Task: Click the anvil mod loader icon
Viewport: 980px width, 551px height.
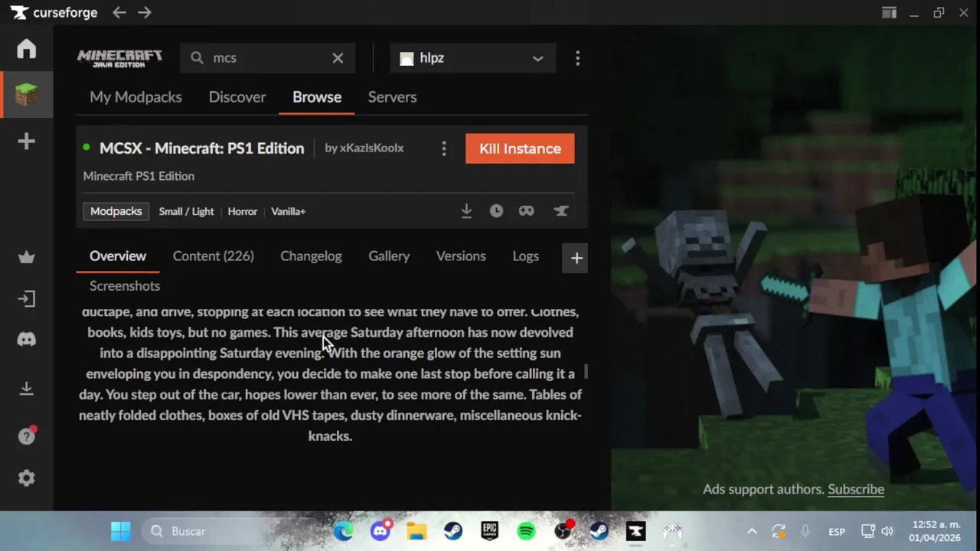Action: pos(561,210)
